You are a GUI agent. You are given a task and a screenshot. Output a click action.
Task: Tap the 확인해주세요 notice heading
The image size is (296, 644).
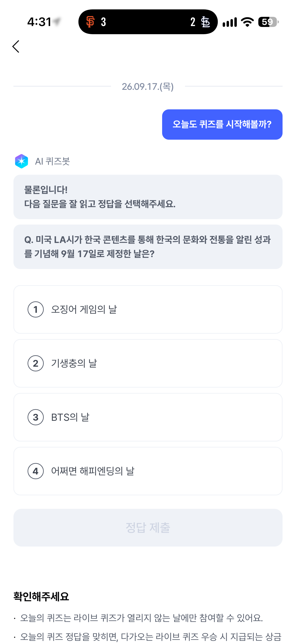[41, 596]
